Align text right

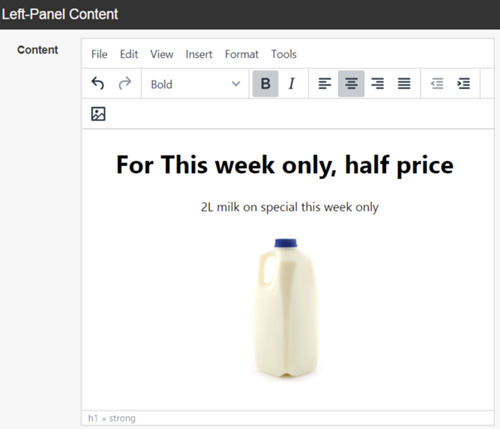(377, 84)
